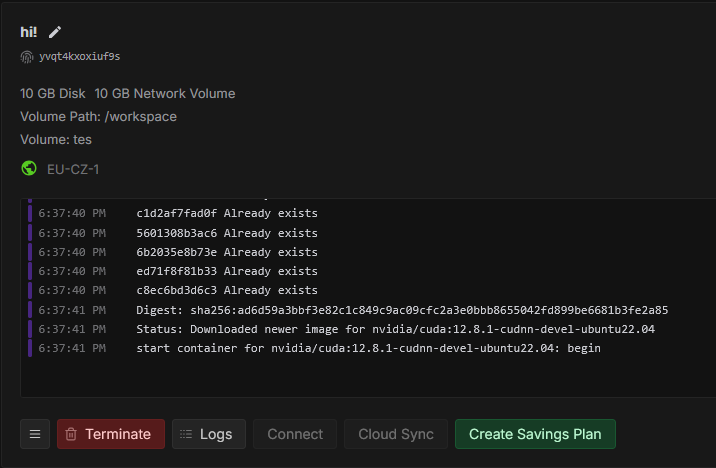Click the 10 GB Disk label
Screen dimensions: 716x468
53,94
